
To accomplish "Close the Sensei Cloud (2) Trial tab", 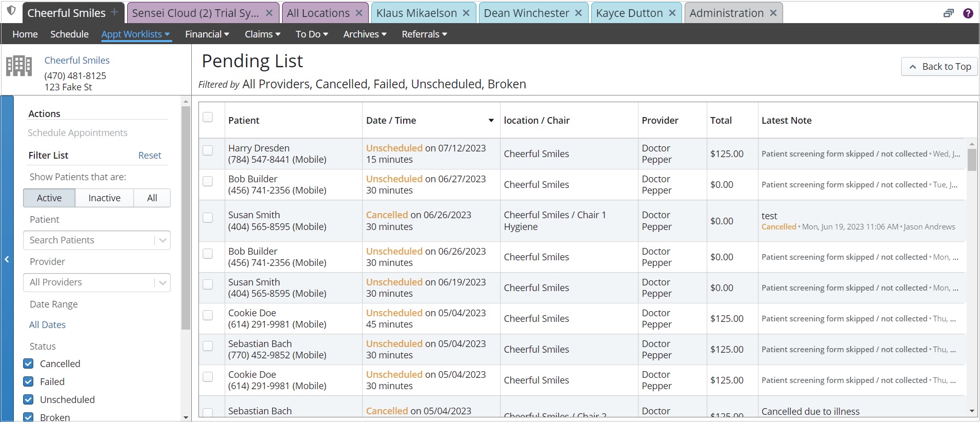I will (269, 13).
